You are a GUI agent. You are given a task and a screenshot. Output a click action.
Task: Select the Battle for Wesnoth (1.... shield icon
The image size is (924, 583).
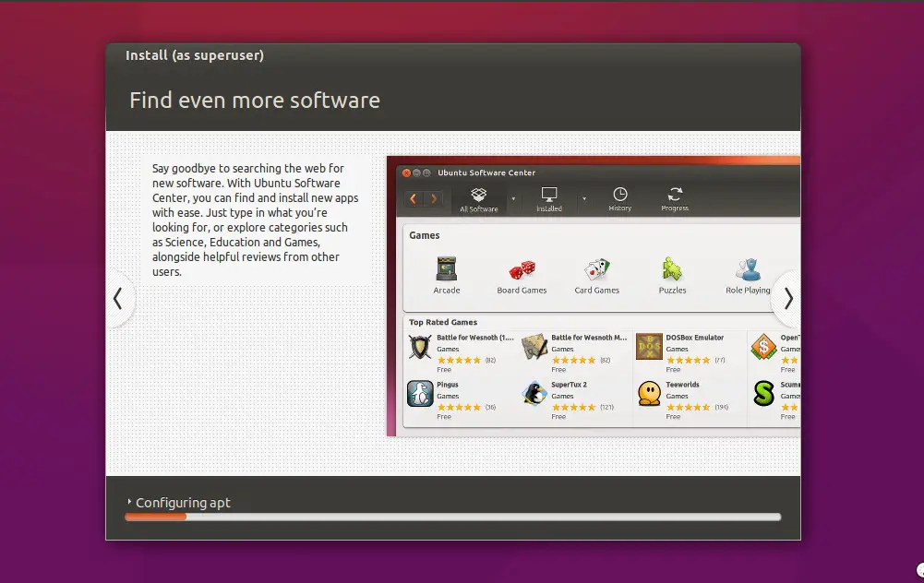coord(420,347)
